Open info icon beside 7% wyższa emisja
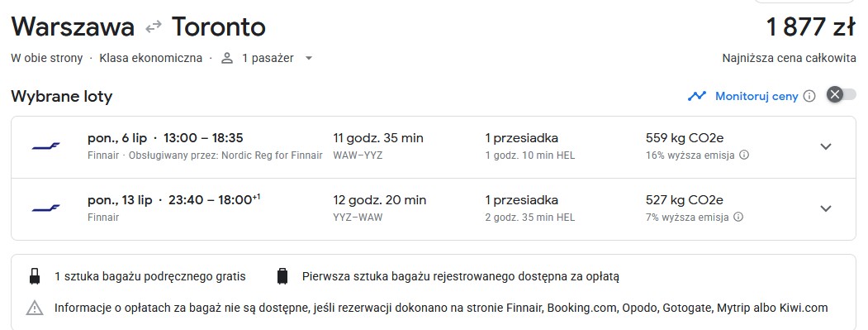 tap(738, 217)
